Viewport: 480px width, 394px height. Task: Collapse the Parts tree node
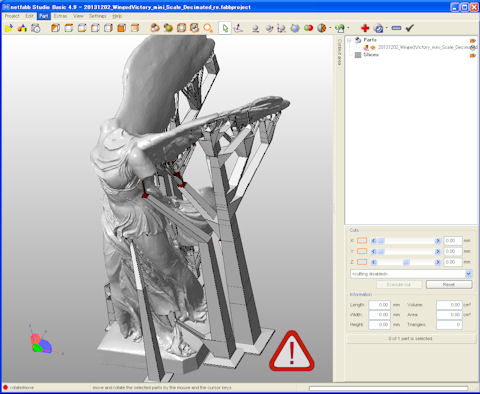[349, 40]
